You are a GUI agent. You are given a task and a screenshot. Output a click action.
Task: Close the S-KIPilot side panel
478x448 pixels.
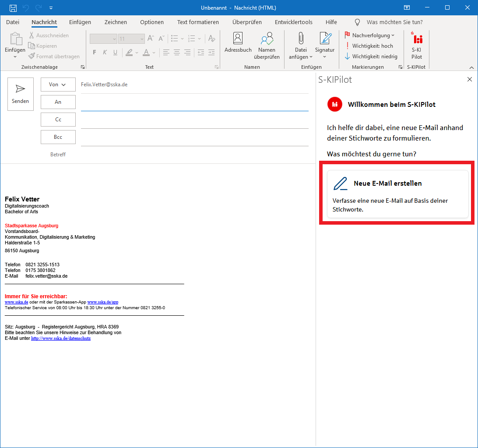[470, 79]
